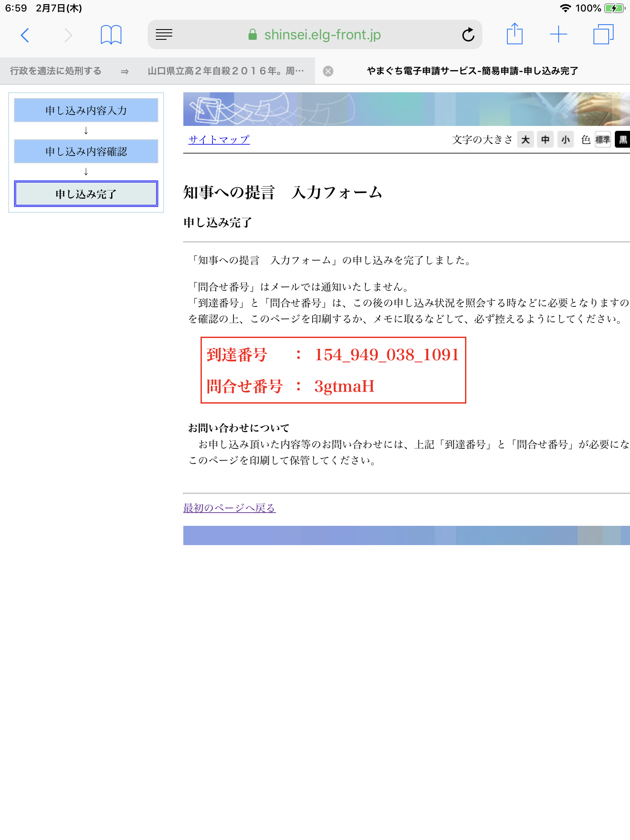Add a new tab with plus icon
630x840 pixels.
click(x=558, y=34)
